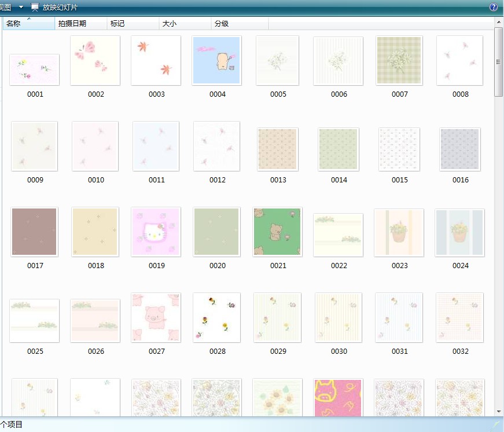Select the 0016 gray dotted pattern thumbnail
The height and width of the screenshot is (432, 504).
point(459,149)
